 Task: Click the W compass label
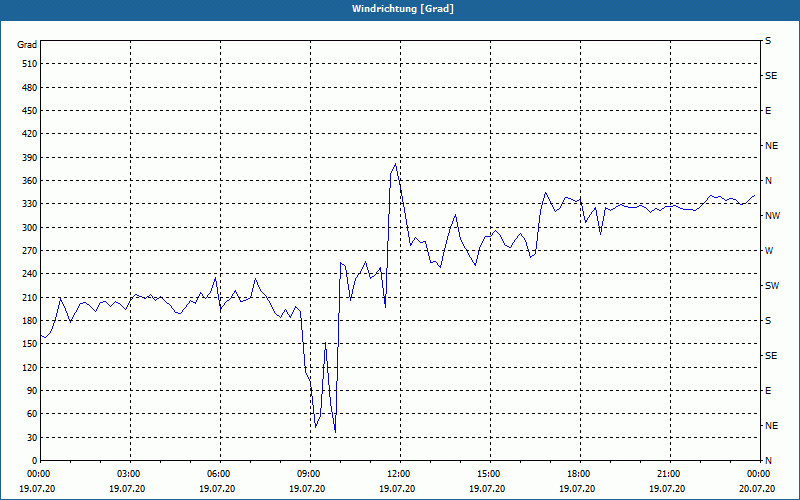click(769, 251)
